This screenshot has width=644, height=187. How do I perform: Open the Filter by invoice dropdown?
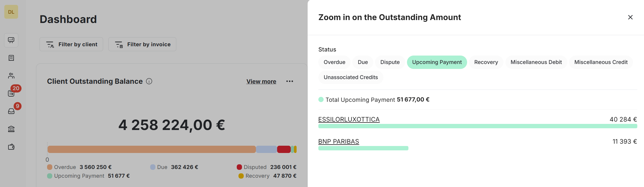(x=142, y=44)
